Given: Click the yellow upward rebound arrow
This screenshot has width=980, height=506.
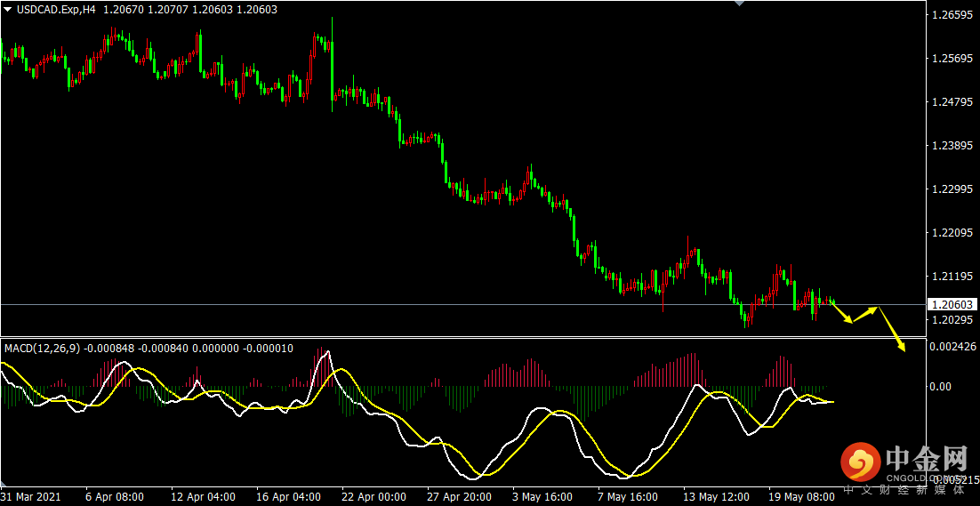Looking at the screenshot, I should pyautogui.click(x=867, y=314).
